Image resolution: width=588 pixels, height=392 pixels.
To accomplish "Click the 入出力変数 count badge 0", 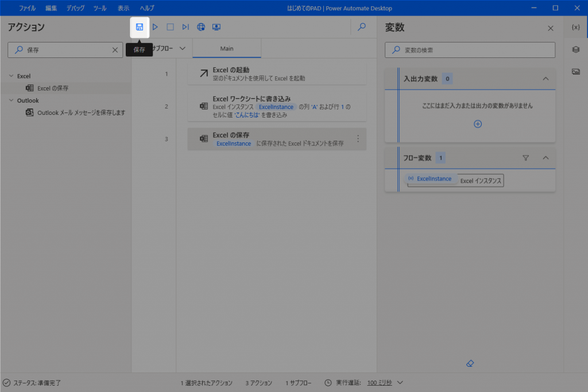I will (x=447, y=79).
